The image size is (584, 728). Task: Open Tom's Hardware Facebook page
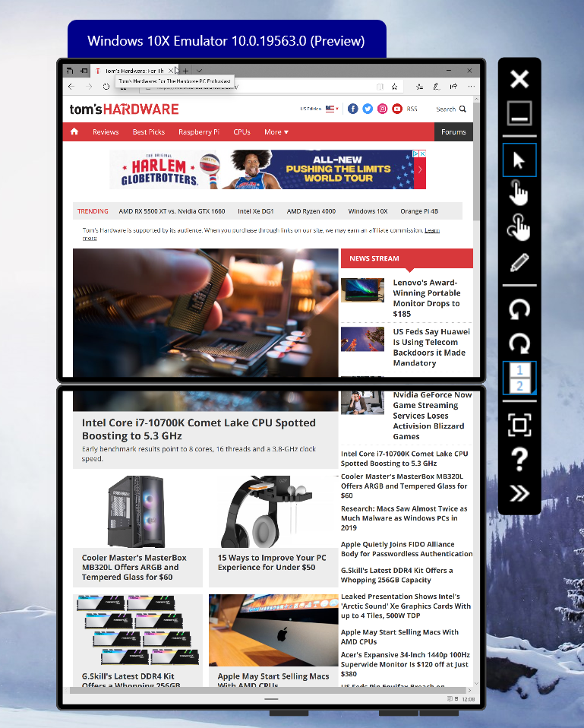(353, 109)
